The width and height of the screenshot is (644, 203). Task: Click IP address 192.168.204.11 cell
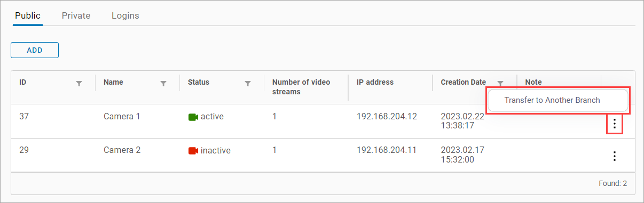pos(387,150)
